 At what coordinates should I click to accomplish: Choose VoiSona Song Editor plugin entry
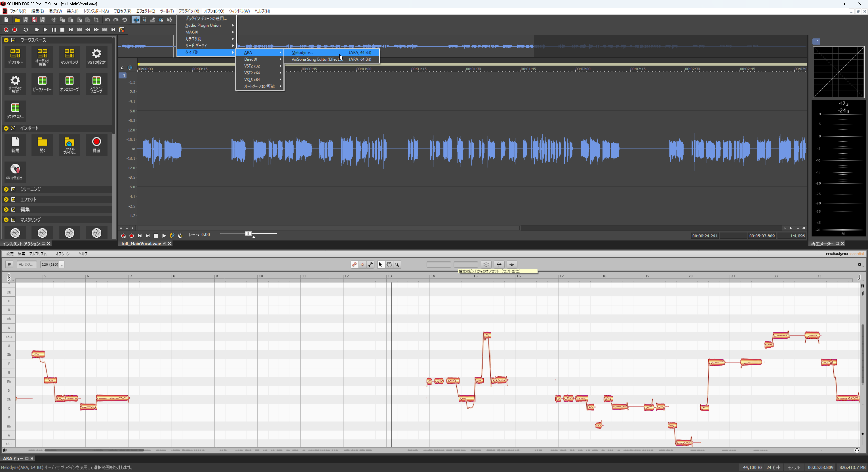click(331, 59)
